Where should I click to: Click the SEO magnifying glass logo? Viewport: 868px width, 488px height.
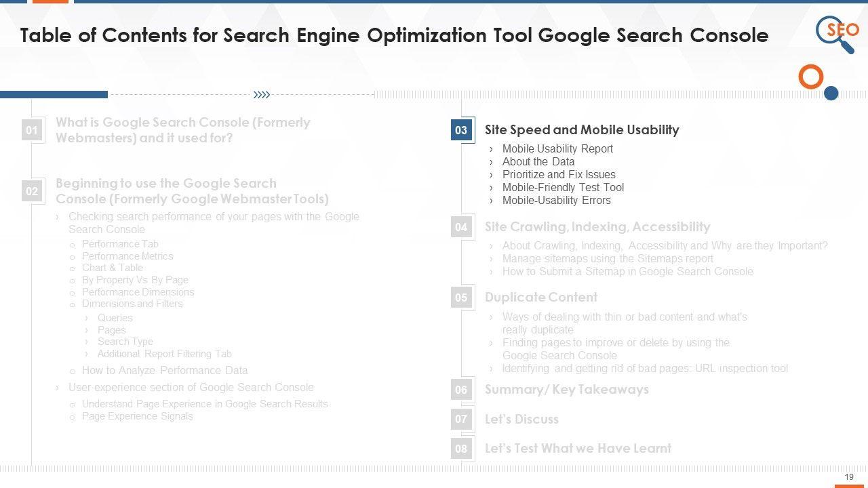[x=837, y=33]
